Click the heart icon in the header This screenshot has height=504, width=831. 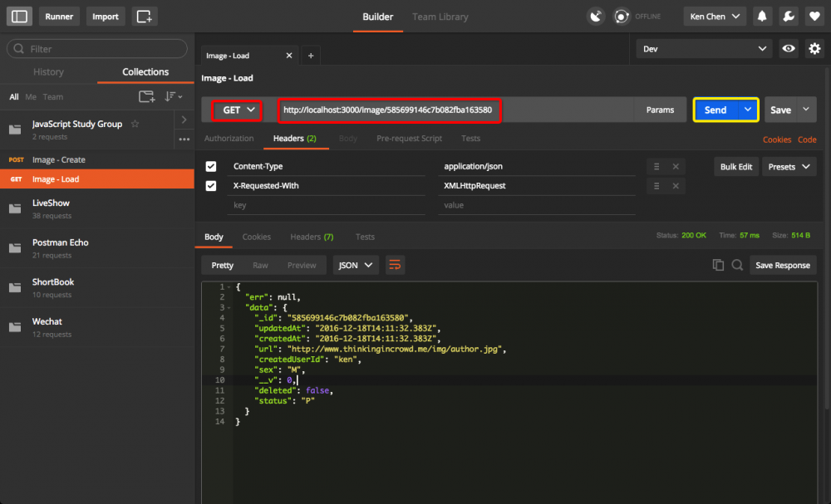coord(814,16)
